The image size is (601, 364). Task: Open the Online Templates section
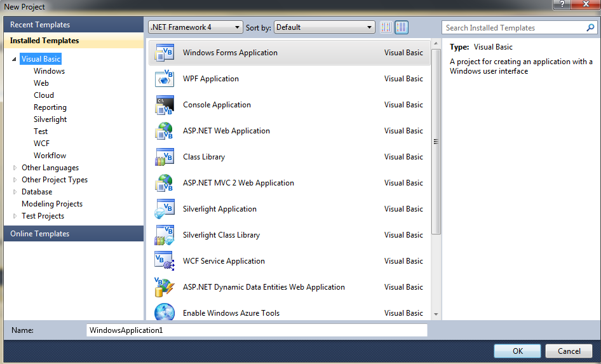(74, 233)
